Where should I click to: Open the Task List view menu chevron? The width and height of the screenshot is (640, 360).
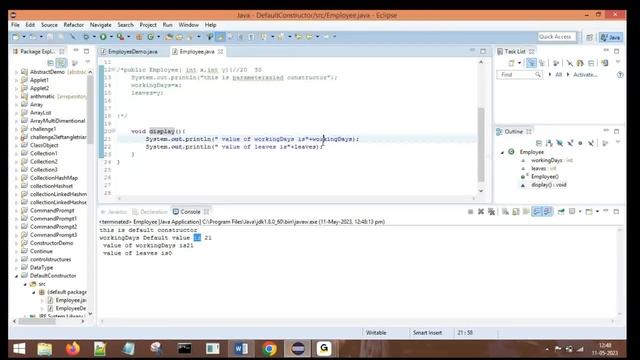618,62
